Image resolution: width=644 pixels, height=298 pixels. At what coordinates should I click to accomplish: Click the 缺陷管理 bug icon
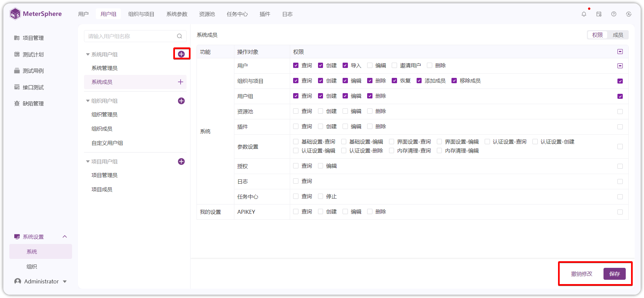pyautogui.click(x=17, y=103)
